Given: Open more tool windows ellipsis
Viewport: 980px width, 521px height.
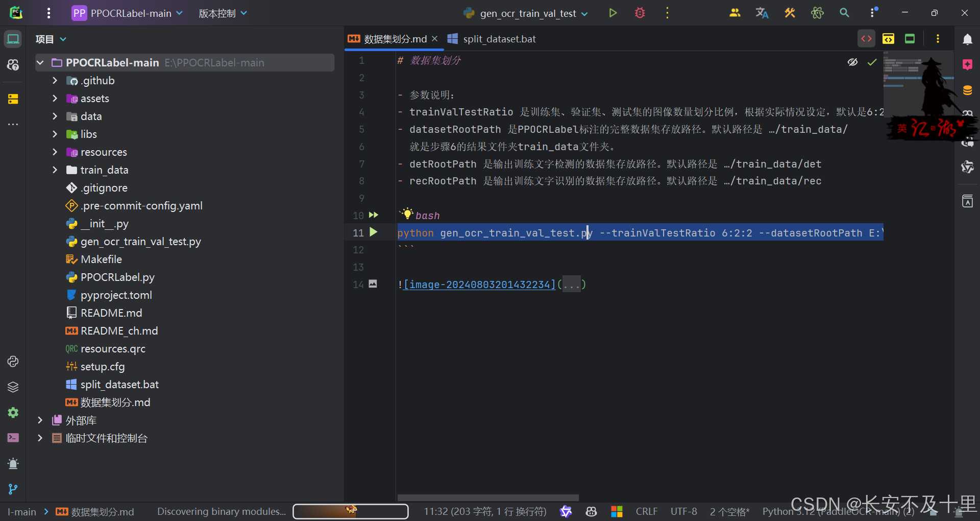Looking at the screenshot, I should (13, 124).
